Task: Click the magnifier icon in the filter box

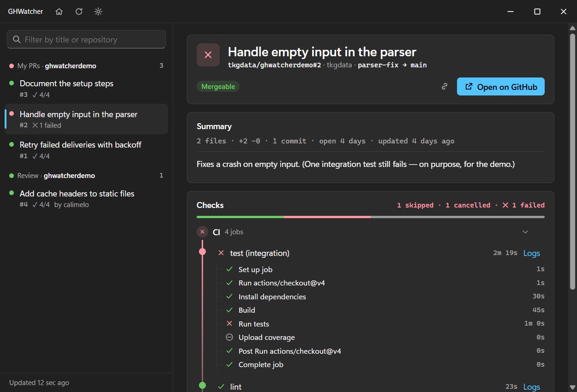Action: pyautogui.click(x=17, y=39)
